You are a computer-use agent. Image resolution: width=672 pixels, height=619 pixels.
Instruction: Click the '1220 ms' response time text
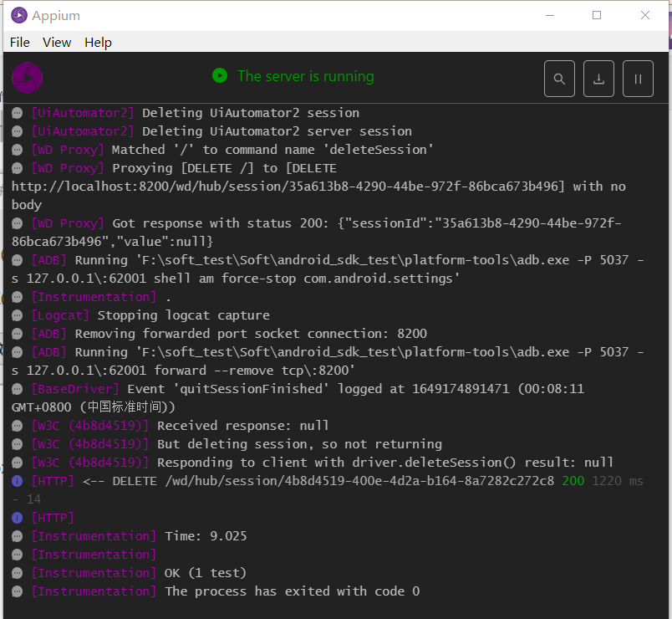[618, 481]
